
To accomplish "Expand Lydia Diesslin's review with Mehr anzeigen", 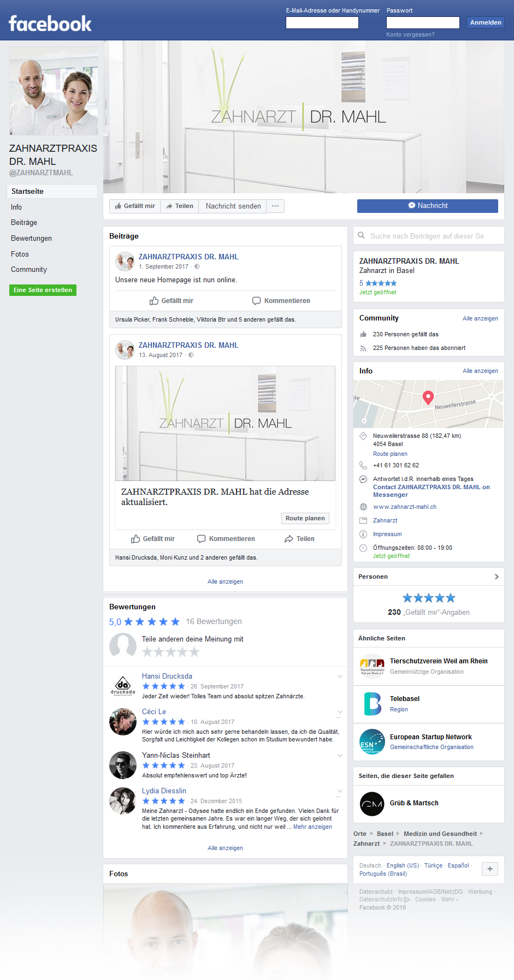I will click(x=312, y=827).
